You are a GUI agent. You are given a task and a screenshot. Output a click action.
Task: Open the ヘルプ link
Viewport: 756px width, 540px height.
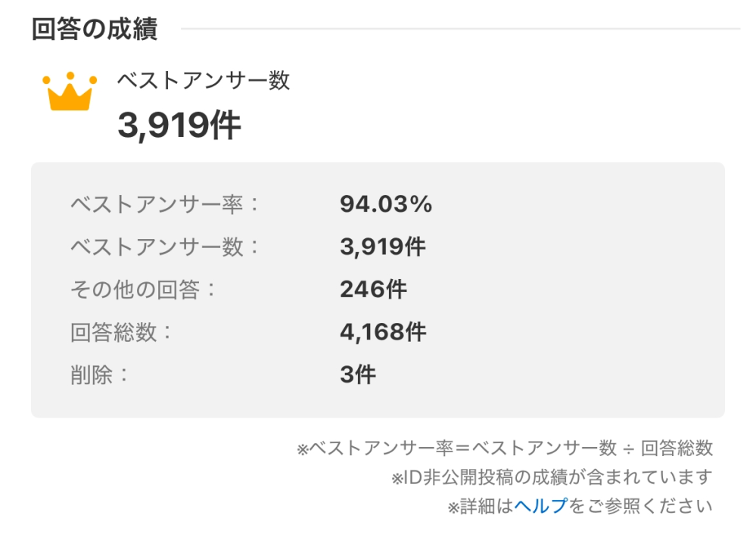tap(541, 506)
